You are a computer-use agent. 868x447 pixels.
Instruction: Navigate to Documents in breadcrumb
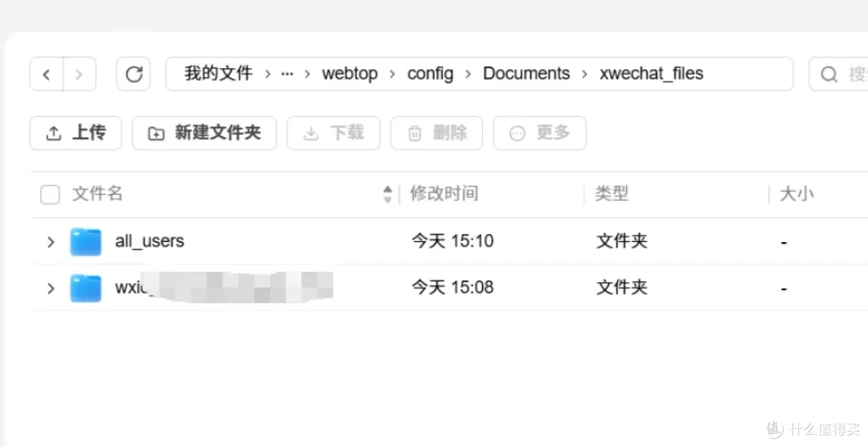click(526, 73)
